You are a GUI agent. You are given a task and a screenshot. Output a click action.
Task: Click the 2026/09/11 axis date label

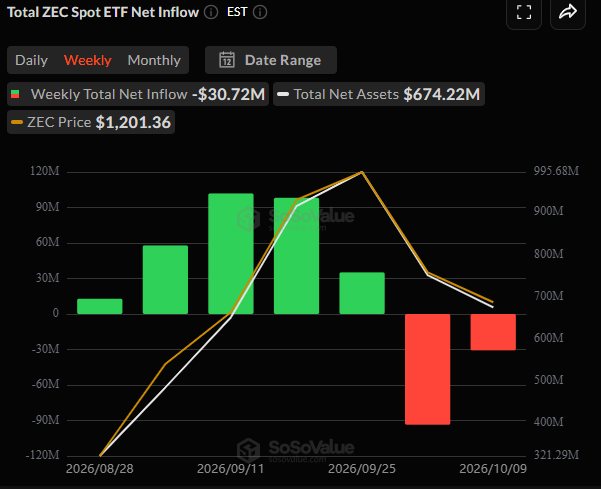click(230, 469)
